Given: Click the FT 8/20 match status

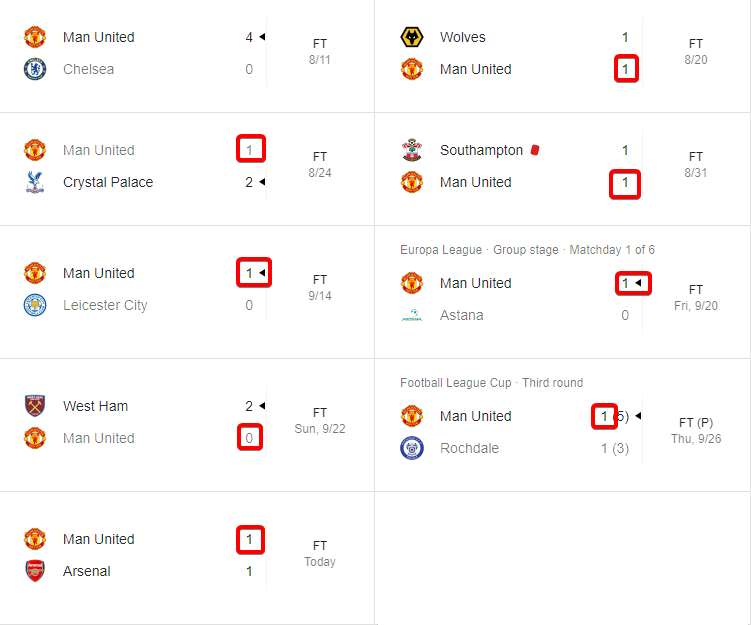Looking at the screenshot, I should pos(696,52).
